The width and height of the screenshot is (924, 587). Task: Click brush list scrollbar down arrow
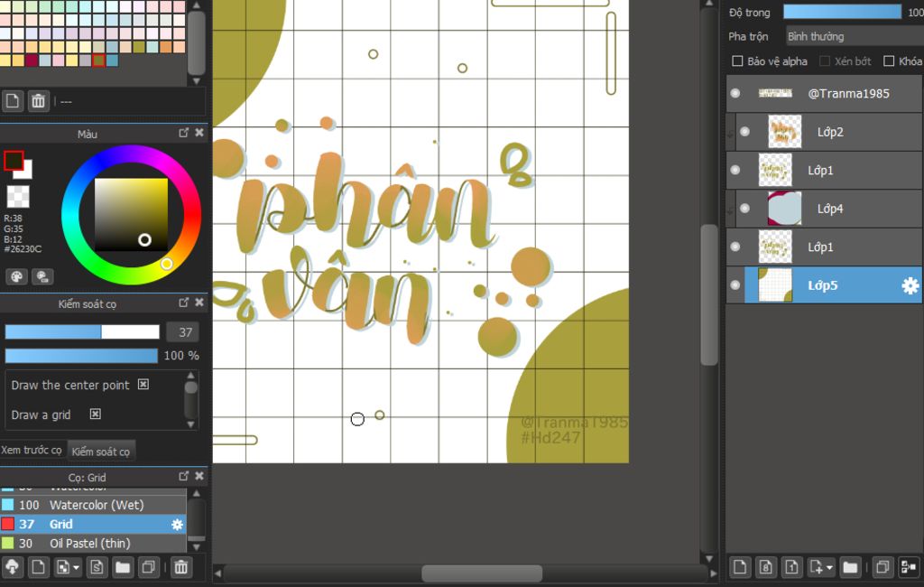click(x=197, y=546)
